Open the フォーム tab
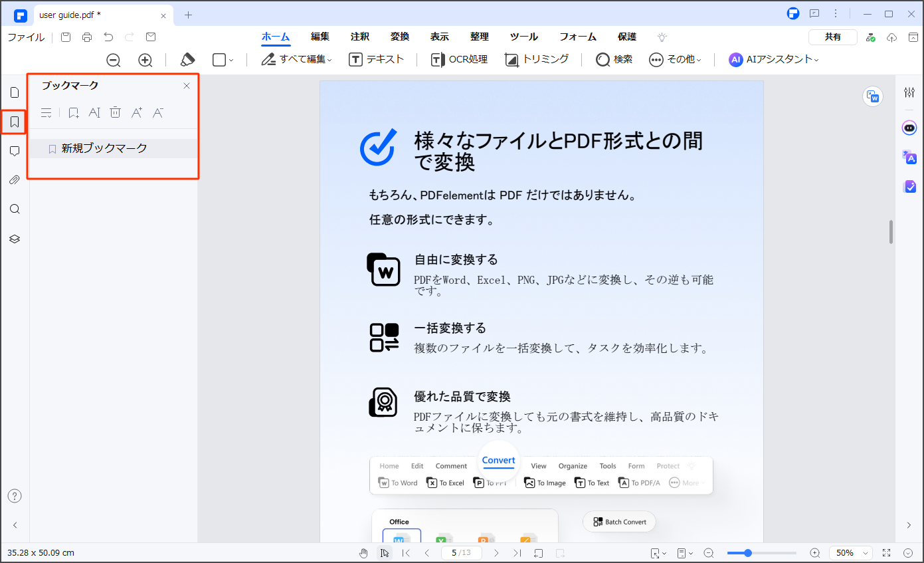924x563 pixels. [578, 37]
